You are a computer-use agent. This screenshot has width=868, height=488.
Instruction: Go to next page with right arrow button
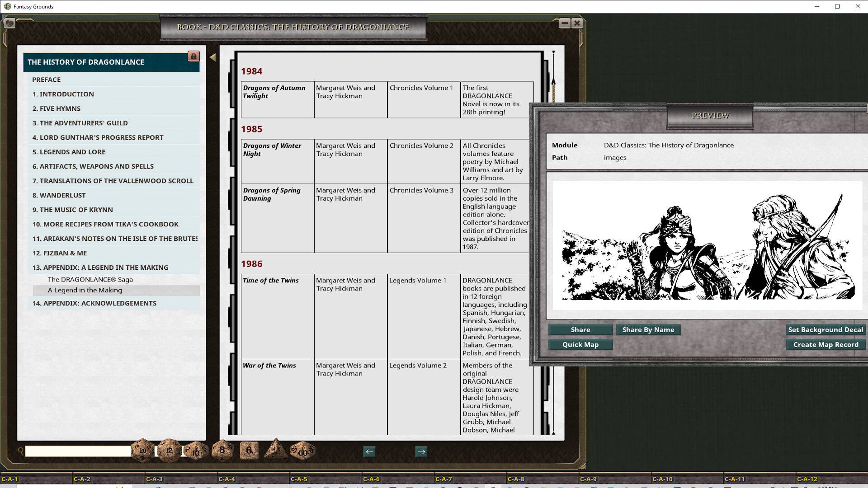coord(421,451)
